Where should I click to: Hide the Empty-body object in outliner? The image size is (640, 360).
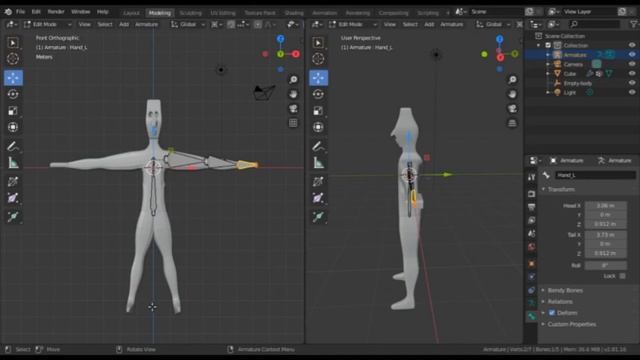click(x=632, y=83)
